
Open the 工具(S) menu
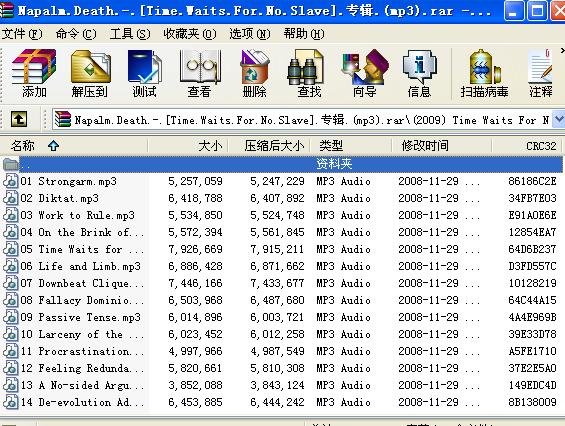130,34
